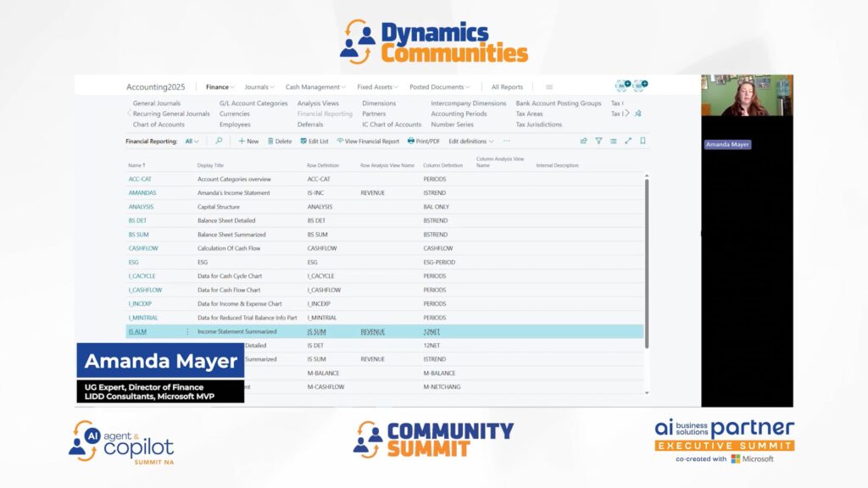
Task: Expand the page to full screen
Action: [628, 141]
